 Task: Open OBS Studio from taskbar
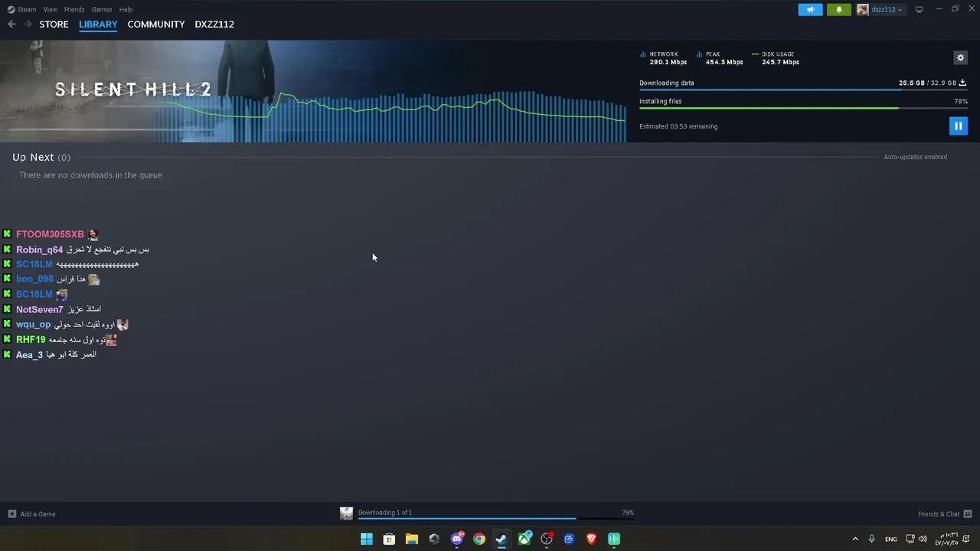(x=547, y=539)
